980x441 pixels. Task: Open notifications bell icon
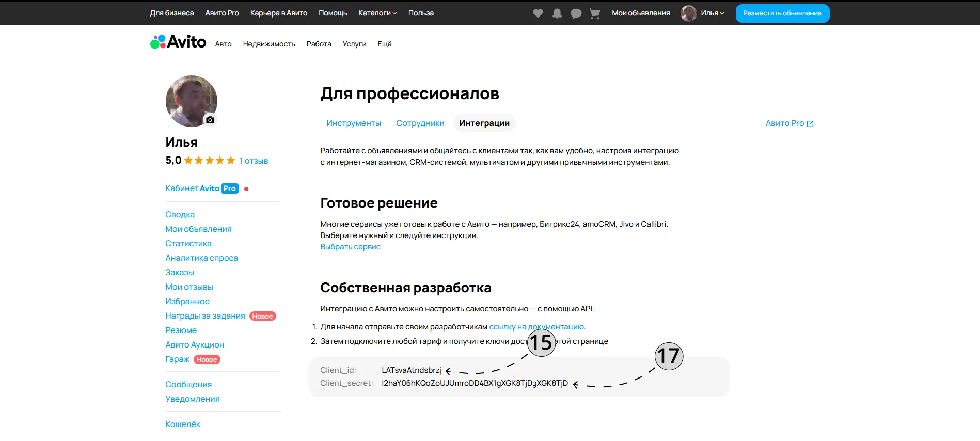[557, 13]
